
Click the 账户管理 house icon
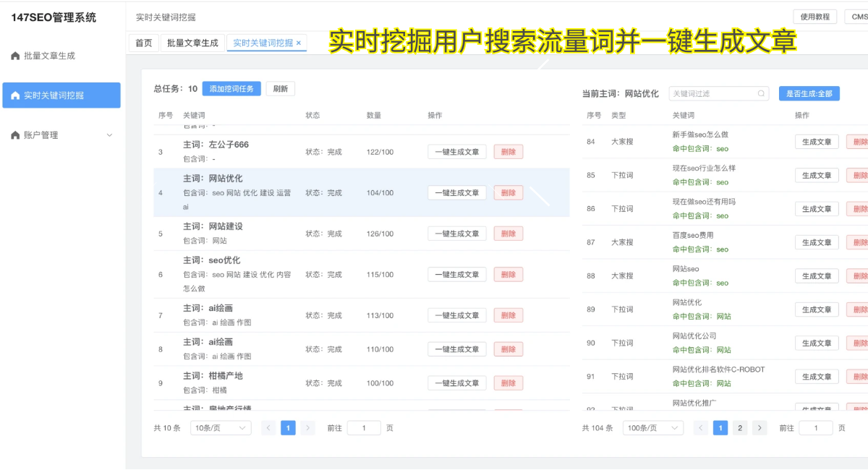click(x=16, y=134)
